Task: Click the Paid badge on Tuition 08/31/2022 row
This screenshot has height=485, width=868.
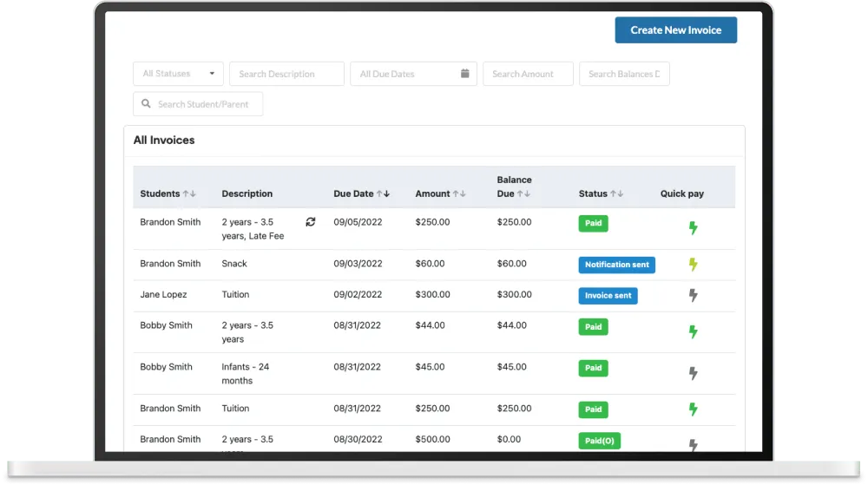Action: [593, 410]
